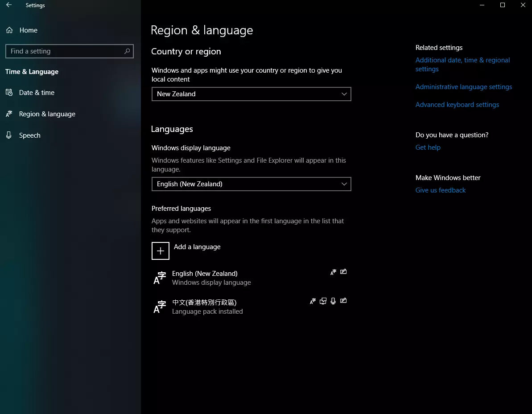Click the Add a language label
This screenshot has height=414, width=532.
coord(197,247)
